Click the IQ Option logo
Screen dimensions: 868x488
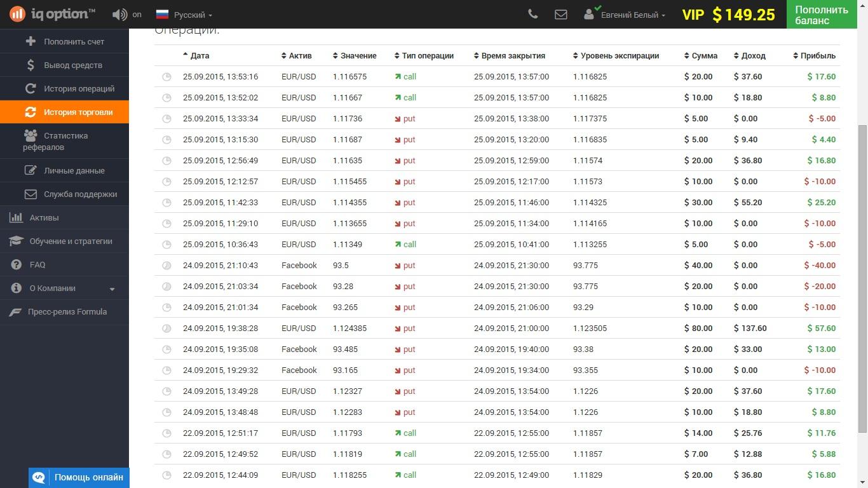52,14
